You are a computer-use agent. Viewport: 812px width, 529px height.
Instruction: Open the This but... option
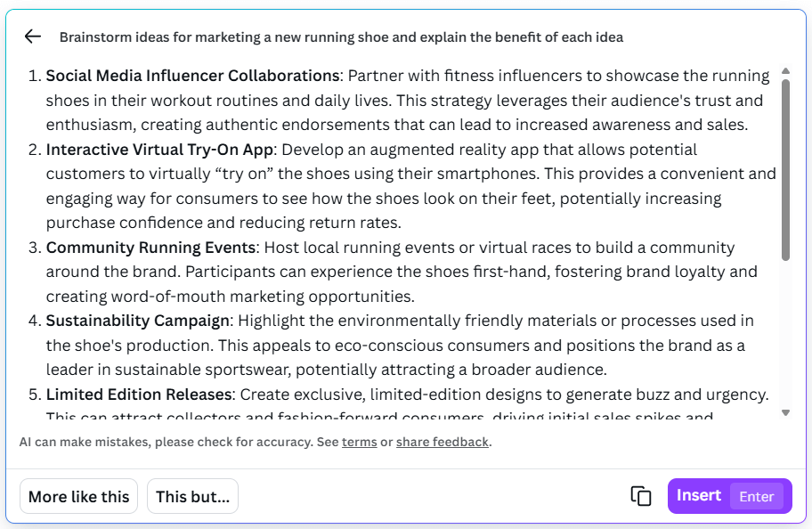192,496
